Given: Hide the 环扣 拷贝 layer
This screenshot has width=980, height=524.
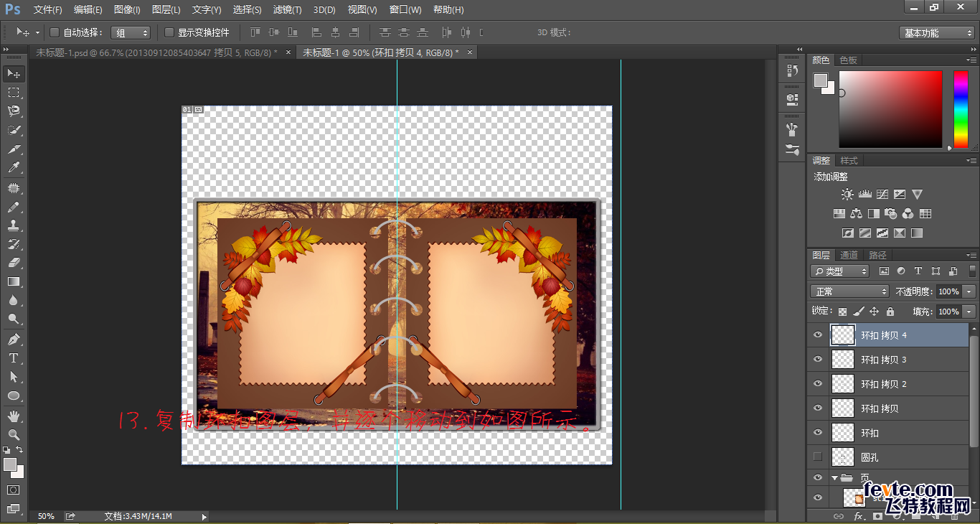Looking at the screenshot, I should coord(818,408).
